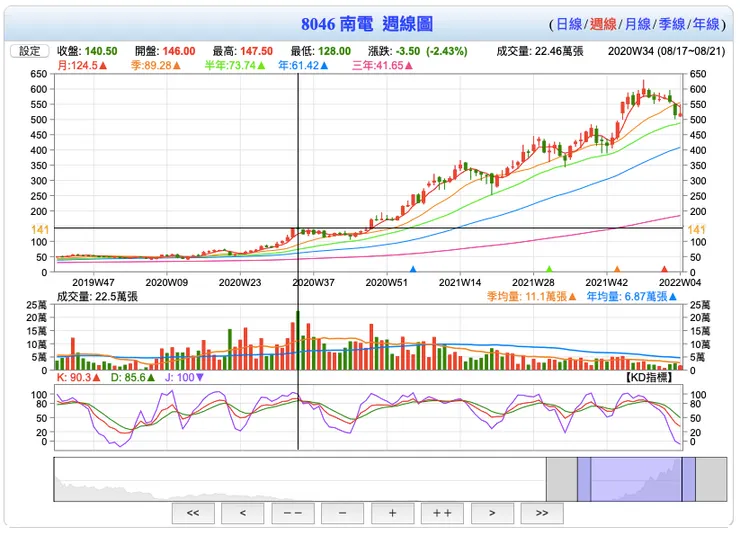Viewport: 740px width, 536px height.
Task: Click the 季均量 11.1萬張 label
Action: click(x=531, y=296)
